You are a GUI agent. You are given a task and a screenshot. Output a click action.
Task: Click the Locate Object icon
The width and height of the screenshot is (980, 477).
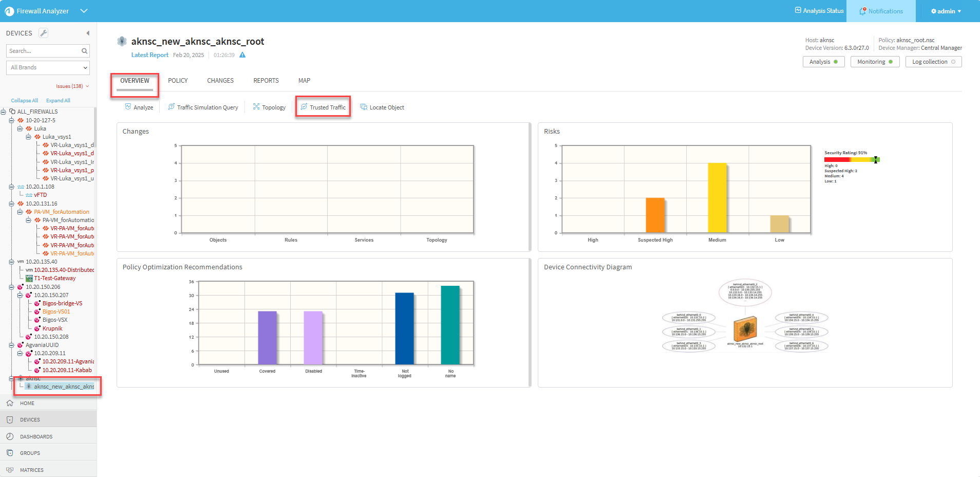click(x=364, y=107)
